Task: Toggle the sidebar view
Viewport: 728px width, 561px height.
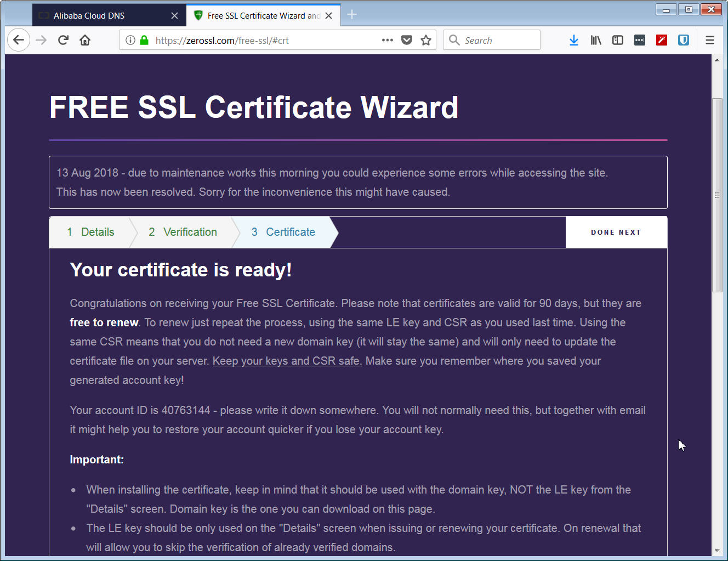Action: pyautogui.click(x=618, y=40)
